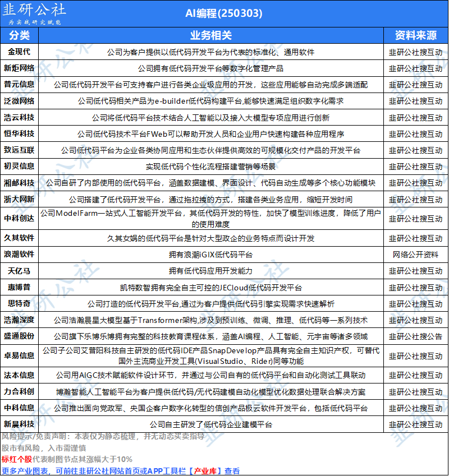The image size is (449, 476).
Task: Click the company name "致远互联"
Action: pyautogui.click(x=19, y=150)
